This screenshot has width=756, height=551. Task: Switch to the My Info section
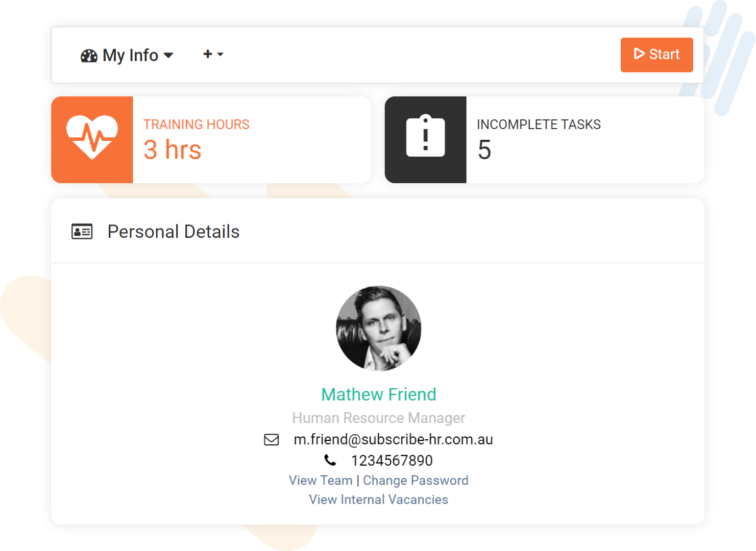[129, 55]
